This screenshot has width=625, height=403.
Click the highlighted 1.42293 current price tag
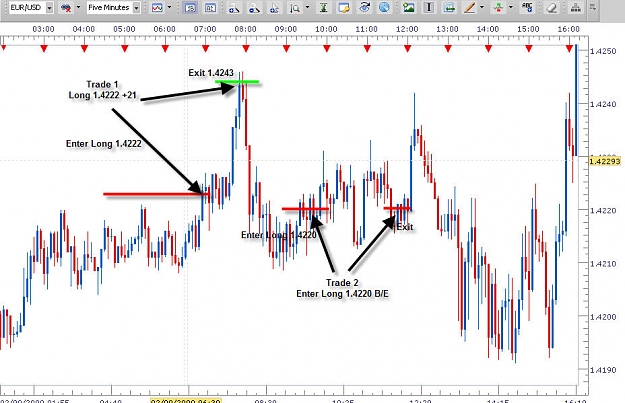tap(605, 161)
